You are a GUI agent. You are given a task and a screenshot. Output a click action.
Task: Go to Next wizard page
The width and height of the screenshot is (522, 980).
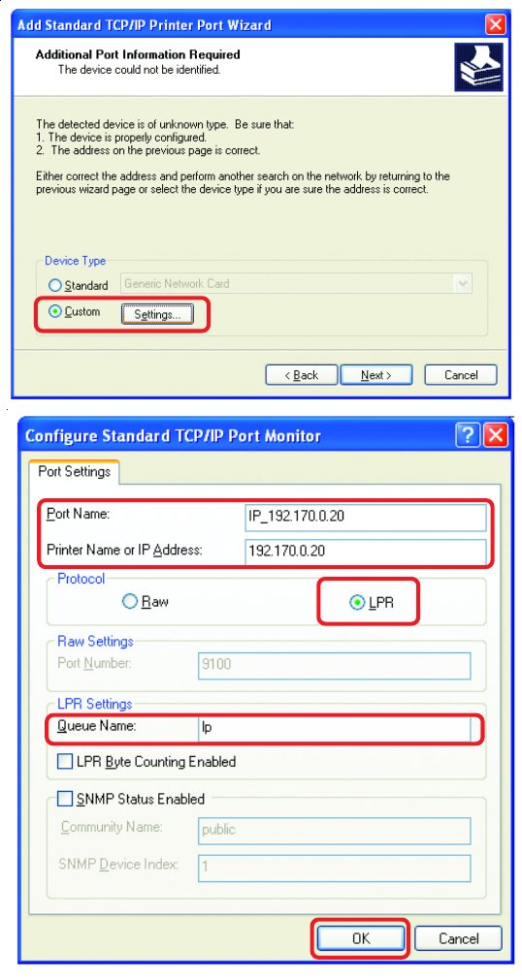point(376,375)
